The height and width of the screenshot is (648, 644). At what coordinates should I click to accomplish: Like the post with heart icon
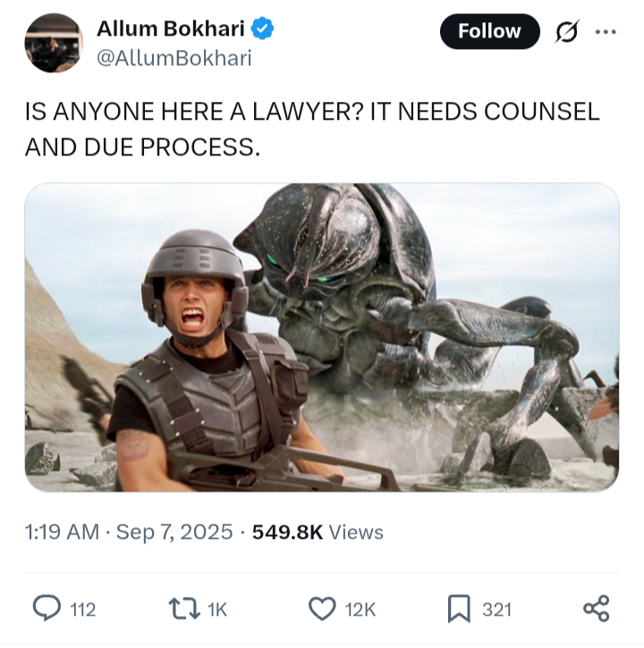click(x=322, y=609)
